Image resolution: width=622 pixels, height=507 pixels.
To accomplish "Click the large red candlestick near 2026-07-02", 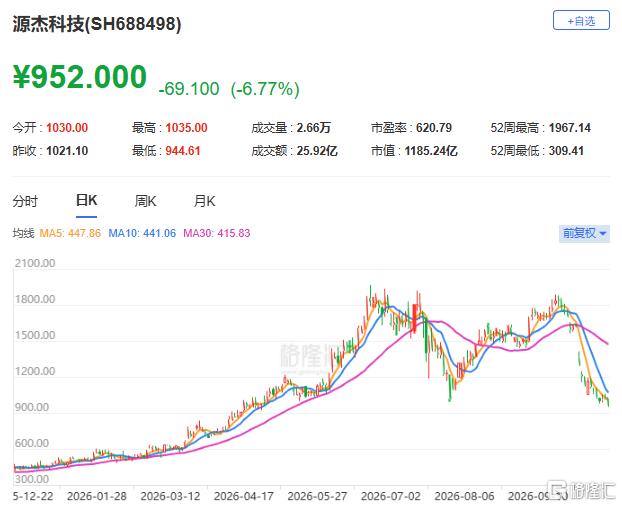I will pyautogui.click(x=415, y=318).
